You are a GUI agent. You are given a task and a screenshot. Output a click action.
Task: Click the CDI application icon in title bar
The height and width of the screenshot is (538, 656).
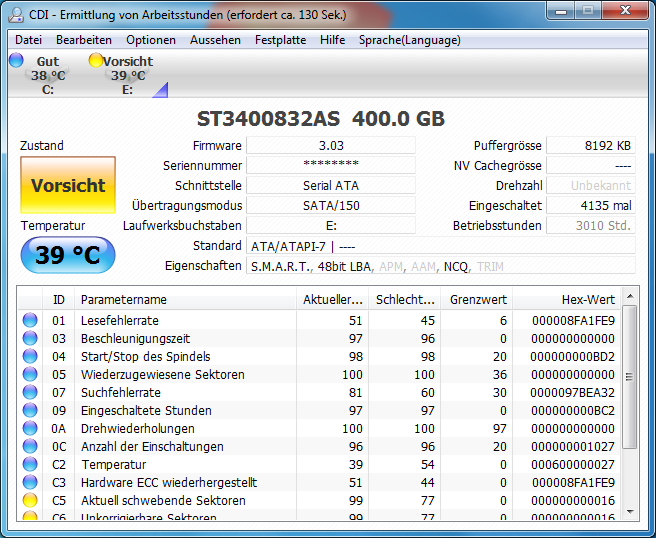tap(16, 15)
